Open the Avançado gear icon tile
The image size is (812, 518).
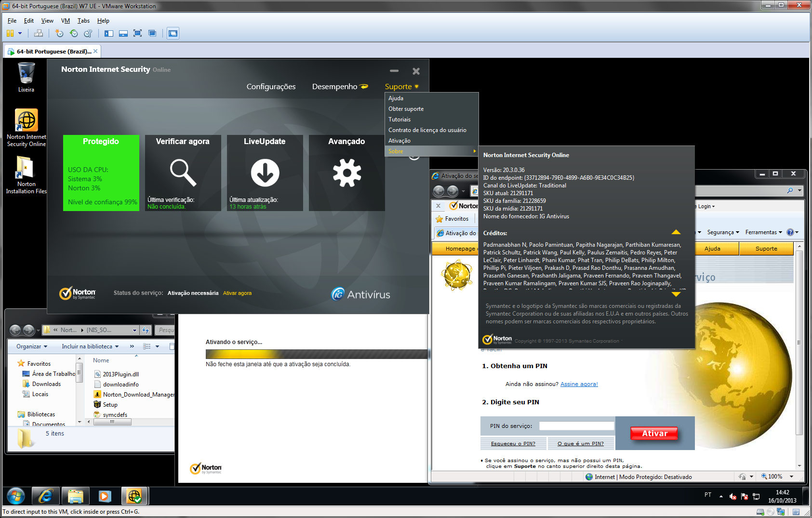pyautogui.click(x=346, y=173)
